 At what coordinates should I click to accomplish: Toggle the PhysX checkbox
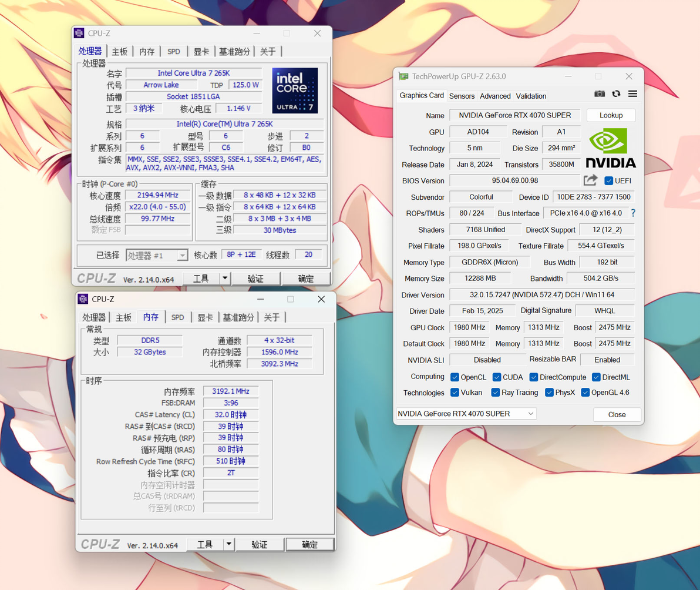(549, 392)
